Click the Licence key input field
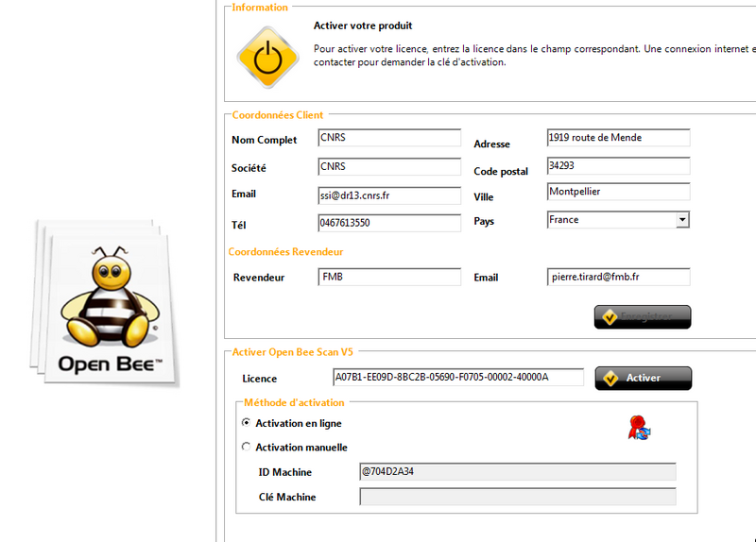 (x=458, y=378)
